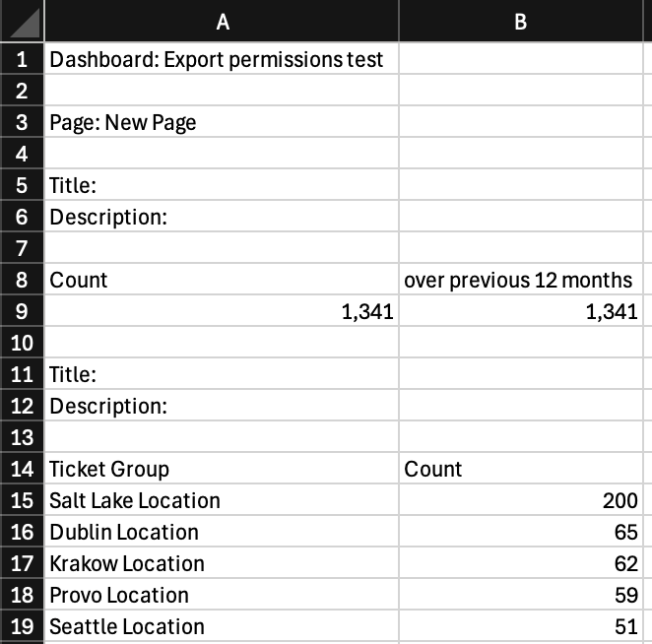
Task: Click "over previous 12 months" cell
Action: [521, 280]
